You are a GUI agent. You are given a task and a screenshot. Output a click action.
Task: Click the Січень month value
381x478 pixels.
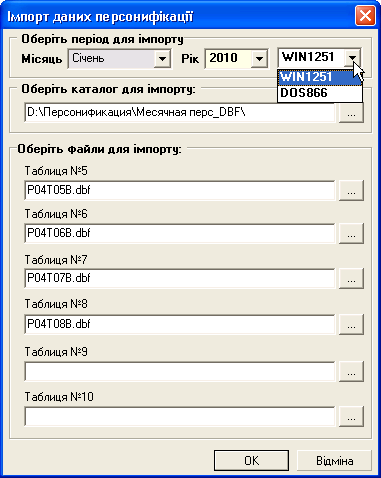tap(88, 58)
